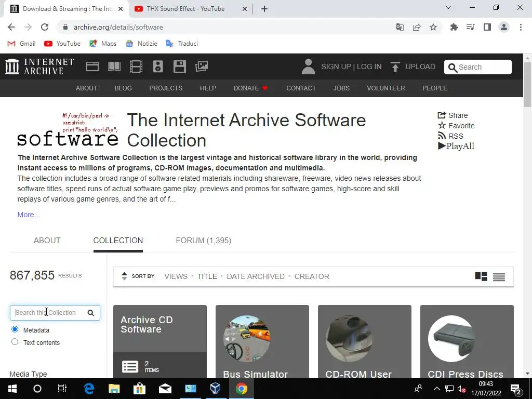The image size is (532, 399).
Task: Open Microsoft Edge from taskbar
Action: click(89, 389)
